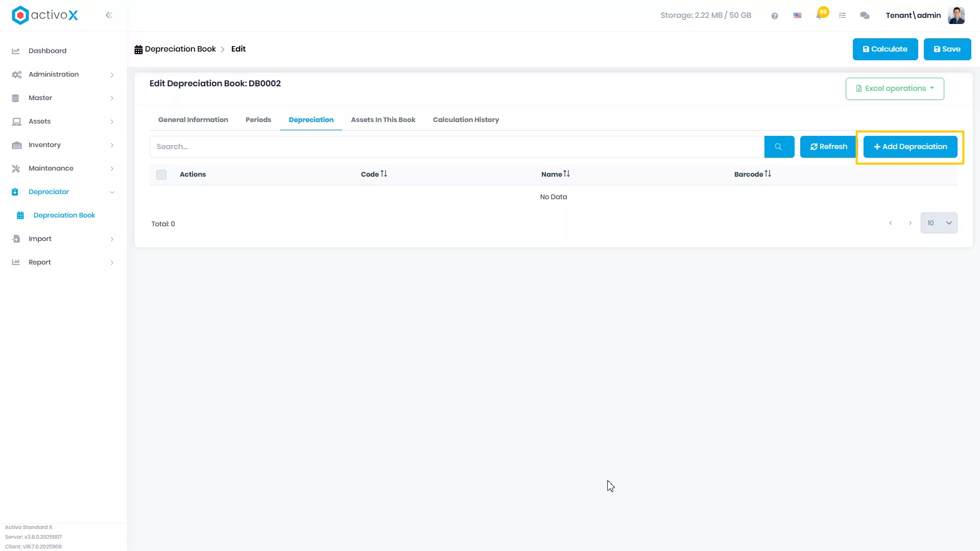The image size is (980, 551).
Task: Click the Add Depreciation button
Action: 910,147
